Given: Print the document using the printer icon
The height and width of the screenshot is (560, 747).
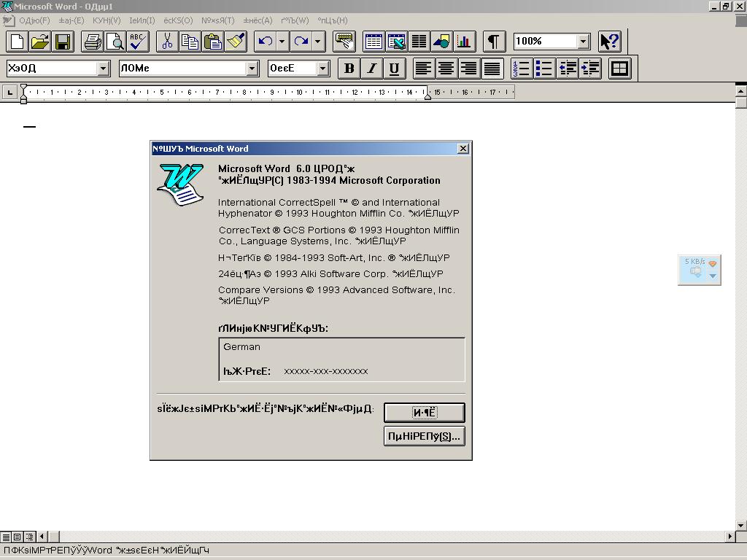Looking at the screenshot, I should pos(93,42).
